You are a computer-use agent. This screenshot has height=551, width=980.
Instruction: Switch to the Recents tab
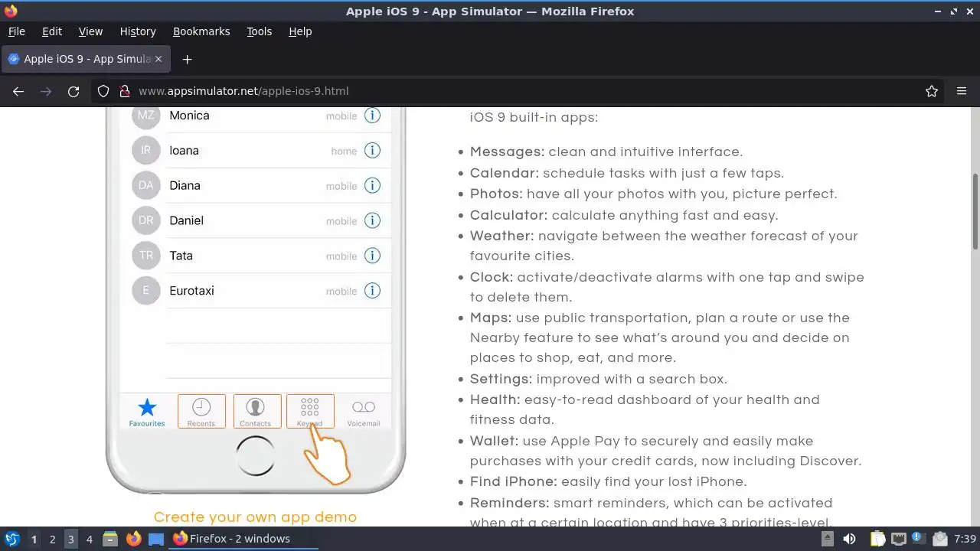(201, 412)
